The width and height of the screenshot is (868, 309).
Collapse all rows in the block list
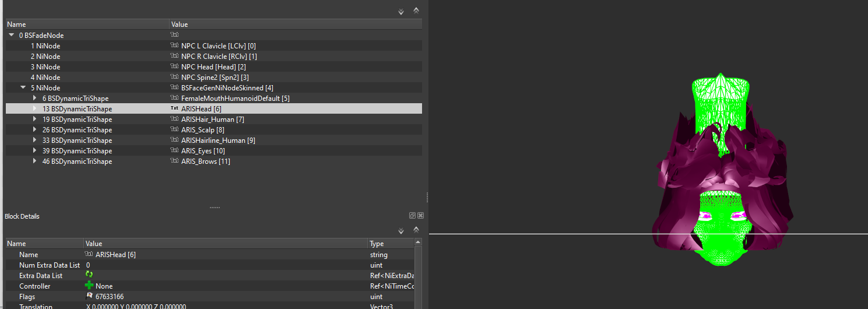(x=416, y=10)
